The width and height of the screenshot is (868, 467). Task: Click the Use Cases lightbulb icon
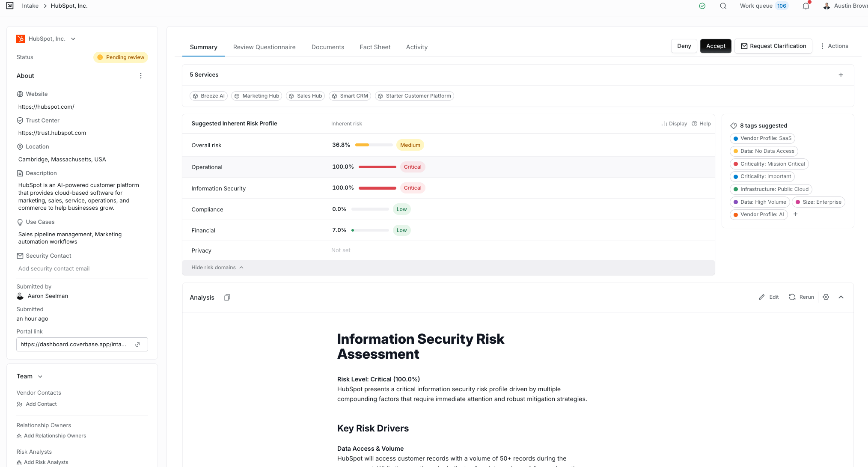click(20, 222)
